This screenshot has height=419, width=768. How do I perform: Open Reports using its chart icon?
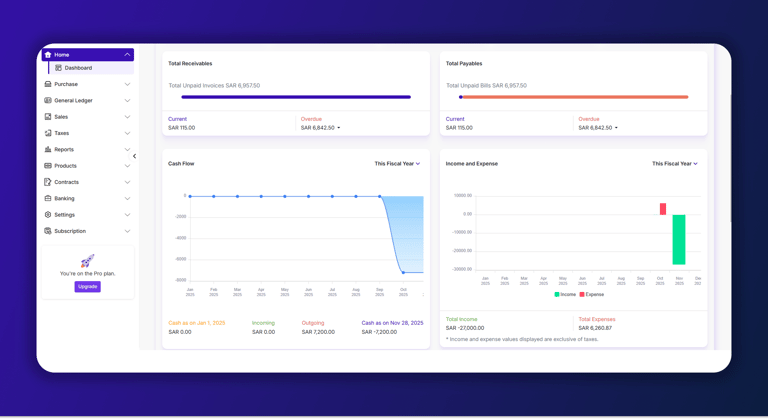[48, 149]
